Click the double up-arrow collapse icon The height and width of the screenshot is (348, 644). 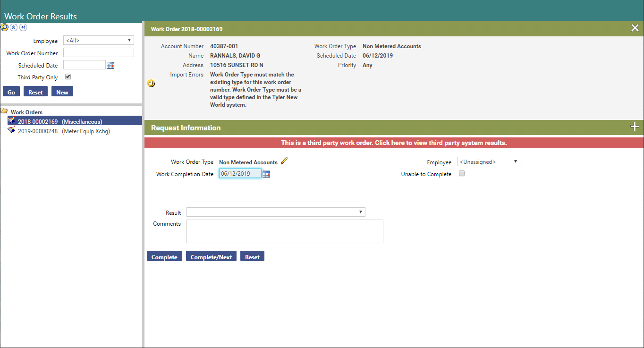(14, 27)
